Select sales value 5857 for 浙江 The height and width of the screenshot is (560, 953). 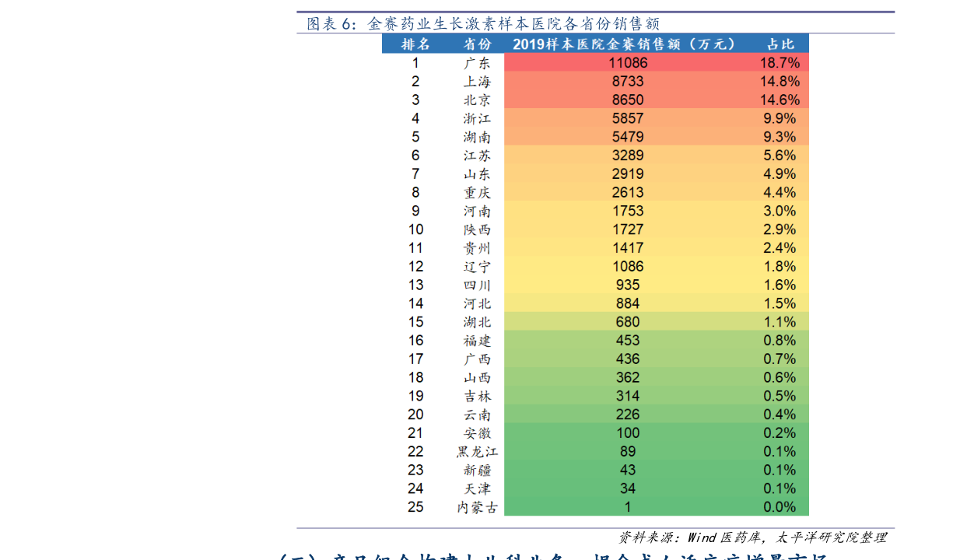628,119
